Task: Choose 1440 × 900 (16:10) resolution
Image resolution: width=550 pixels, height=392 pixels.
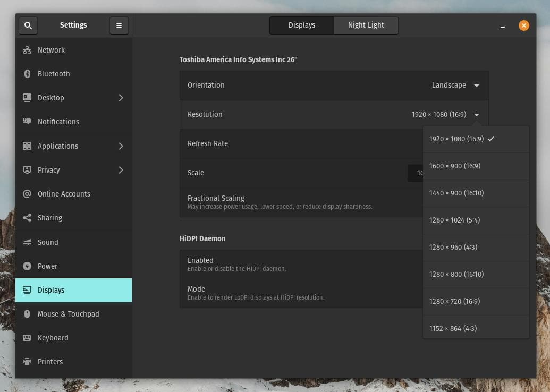Action: 476,193
